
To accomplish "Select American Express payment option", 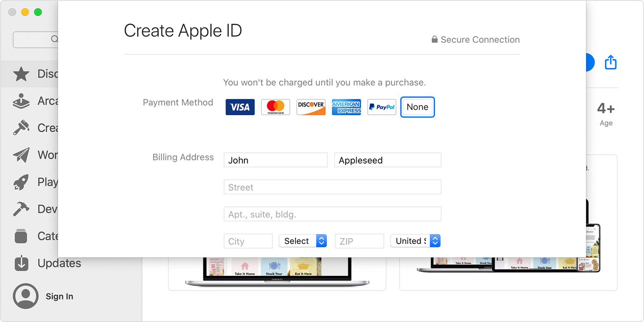I will pyautogui.click(x=346, y=107).
